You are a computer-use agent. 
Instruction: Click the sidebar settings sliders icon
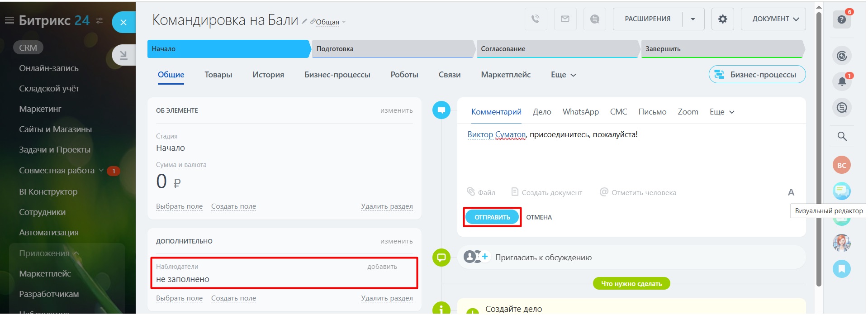(100, 20)
